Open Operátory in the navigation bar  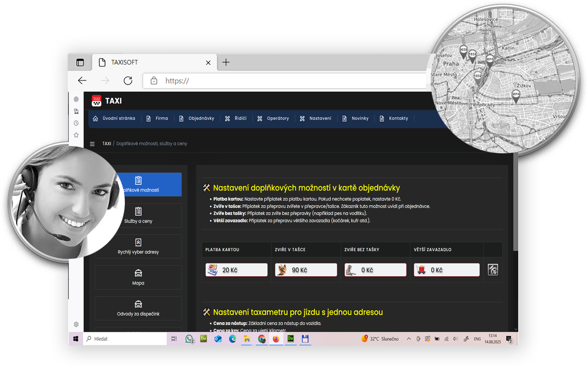pos(273,118)
